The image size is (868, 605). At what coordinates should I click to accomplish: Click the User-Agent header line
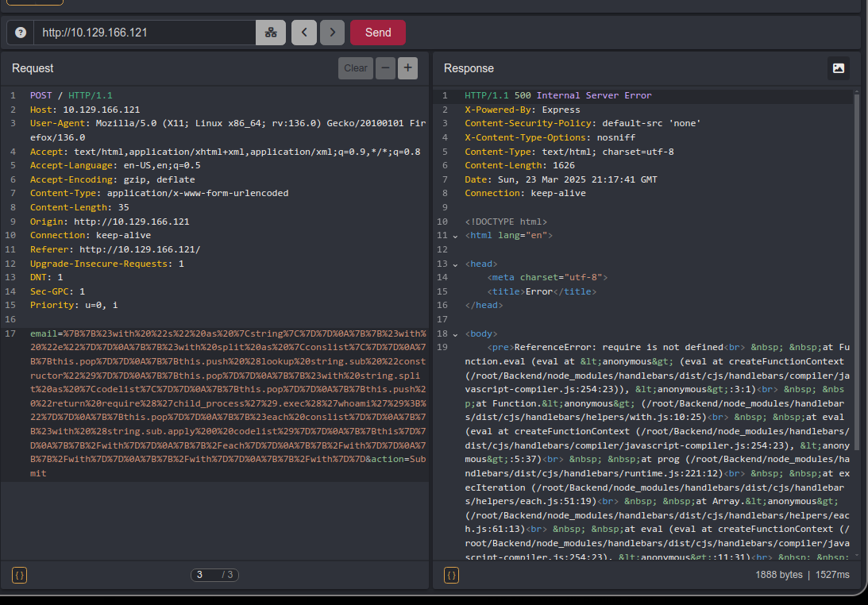(227, 130)
